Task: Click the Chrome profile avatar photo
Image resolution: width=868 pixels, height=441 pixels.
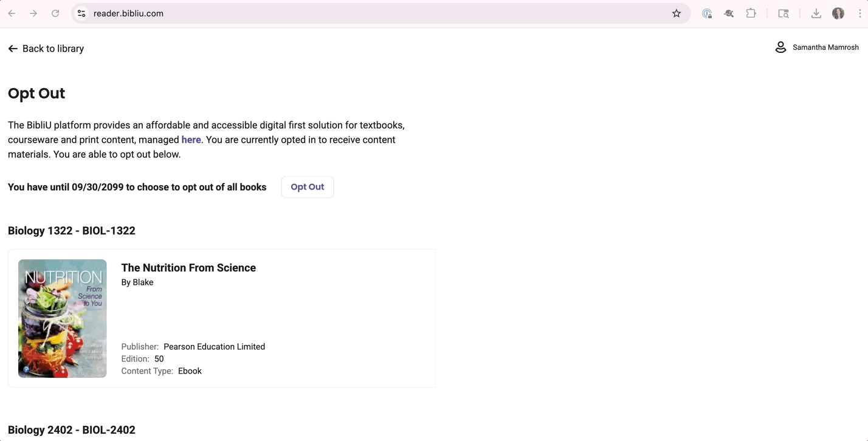Action: point(838,13)
